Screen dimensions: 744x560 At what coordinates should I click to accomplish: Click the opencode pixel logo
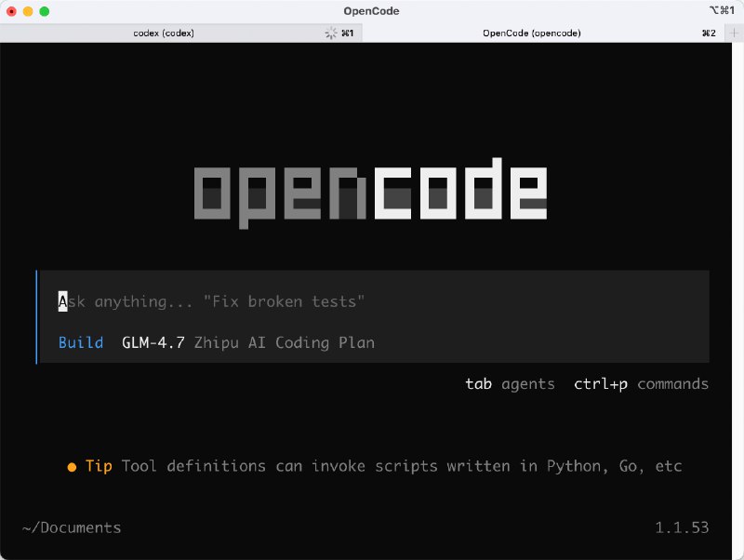pos(370,193)
